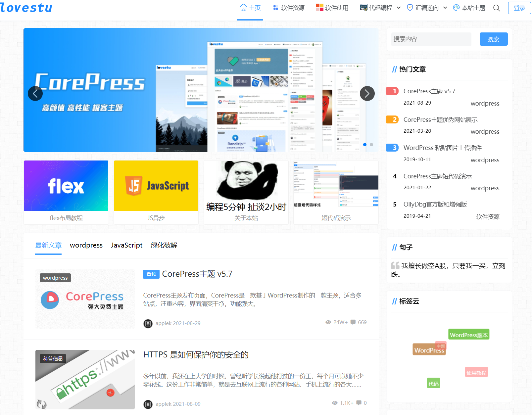Click the shield icon of 汇编逆向
Viewport: 532px width, 415px height.
point(410,8)
